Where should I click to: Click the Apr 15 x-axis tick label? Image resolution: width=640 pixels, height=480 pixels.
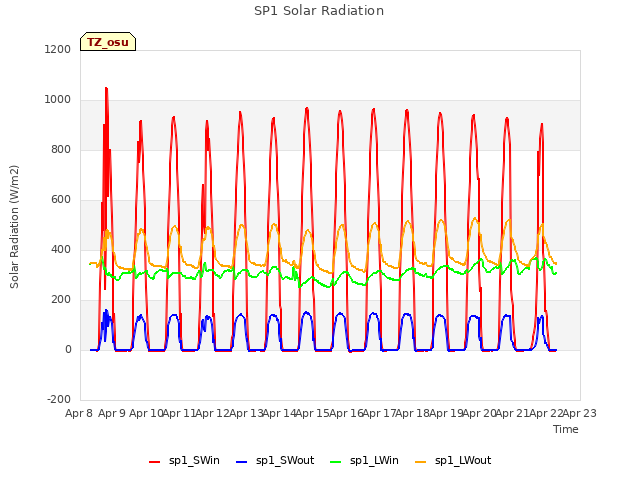coord(312,413)
